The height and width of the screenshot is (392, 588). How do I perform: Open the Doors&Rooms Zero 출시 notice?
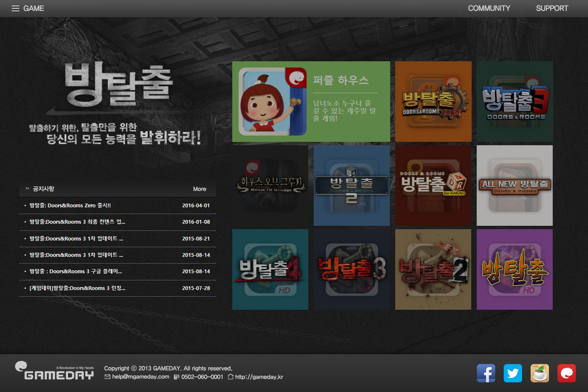click(118, 206)
